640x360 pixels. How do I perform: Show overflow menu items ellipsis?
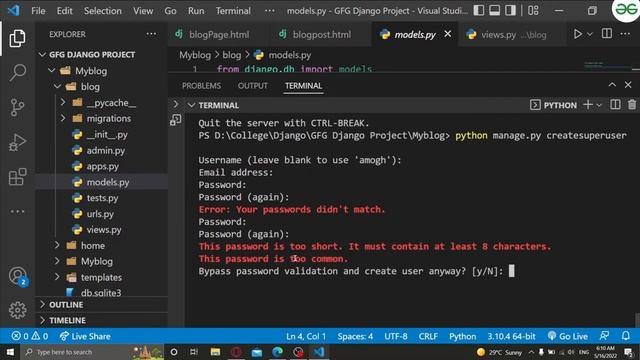point(269,11)
